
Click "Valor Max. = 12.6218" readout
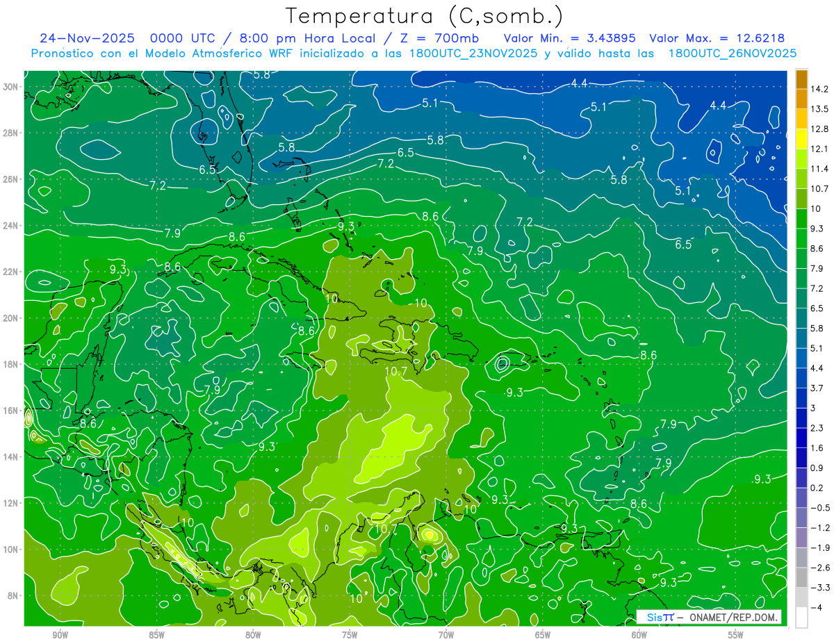717,38
